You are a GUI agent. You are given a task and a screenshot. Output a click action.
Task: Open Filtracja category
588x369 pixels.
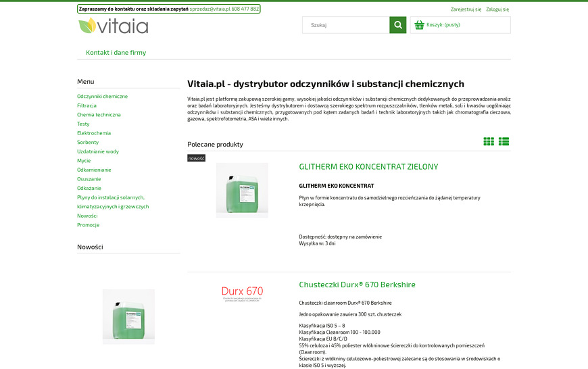coord(87,105)
